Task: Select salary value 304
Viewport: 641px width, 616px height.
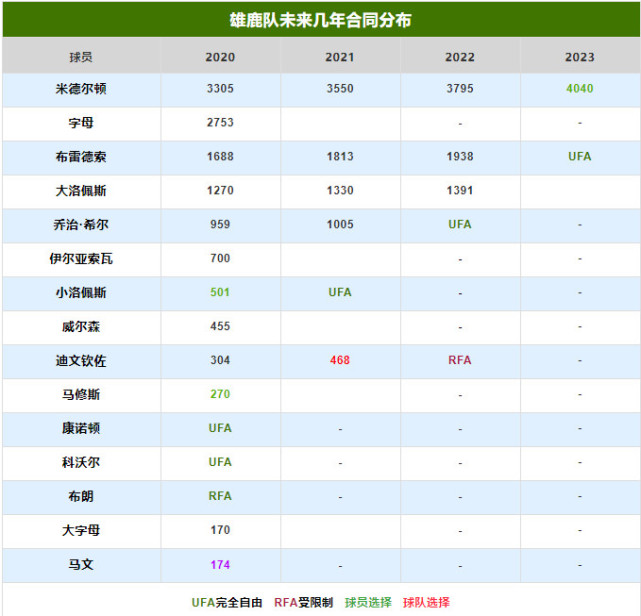Action: tap(220, 360)
